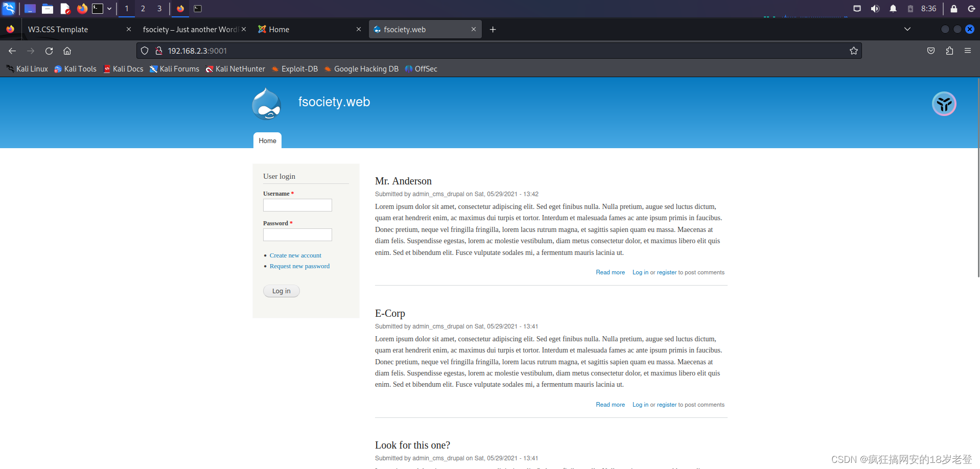
Task: Open the Kali NetHunter bookmark
Action: tap(236, 69)
